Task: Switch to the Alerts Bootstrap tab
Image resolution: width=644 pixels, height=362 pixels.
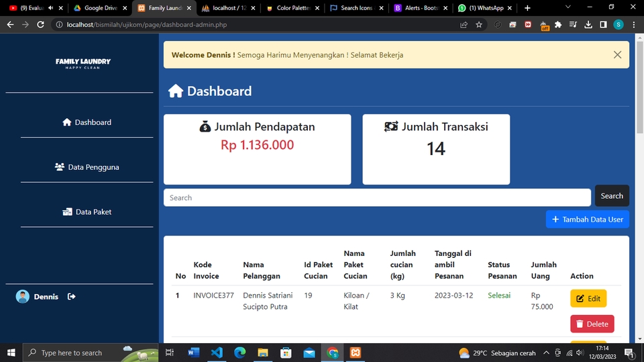Action: click(x=421, y=8)
